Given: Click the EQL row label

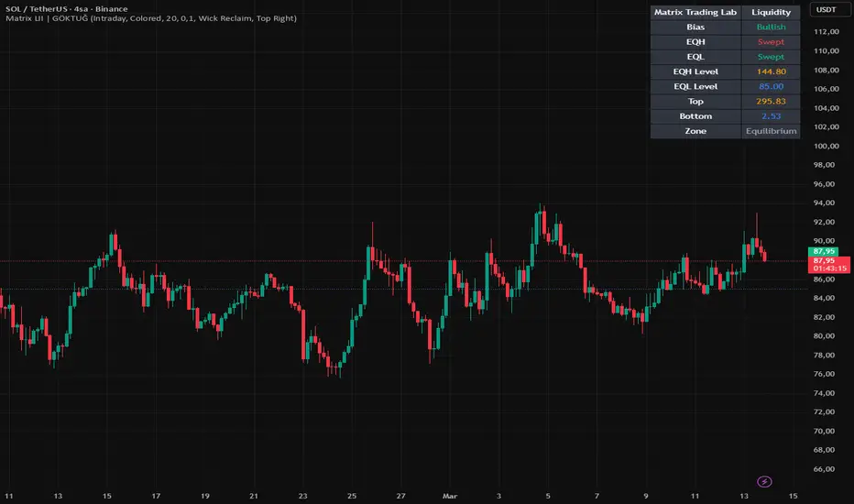Looking at the screenshot, I should point(695,57).
